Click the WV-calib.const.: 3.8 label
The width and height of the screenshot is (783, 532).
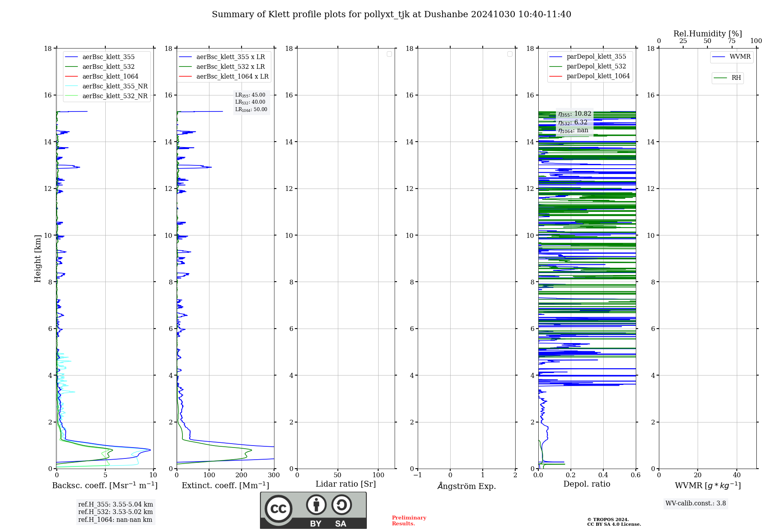696,503
